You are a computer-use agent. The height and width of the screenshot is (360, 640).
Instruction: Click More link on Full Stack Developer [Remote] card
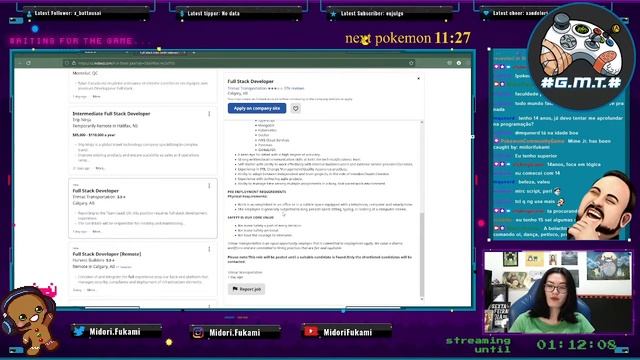91,290
